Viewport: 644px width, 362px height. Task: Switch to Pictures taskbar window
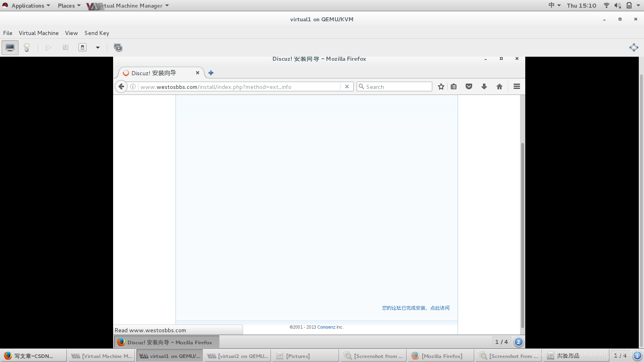(x=305, y=356)
